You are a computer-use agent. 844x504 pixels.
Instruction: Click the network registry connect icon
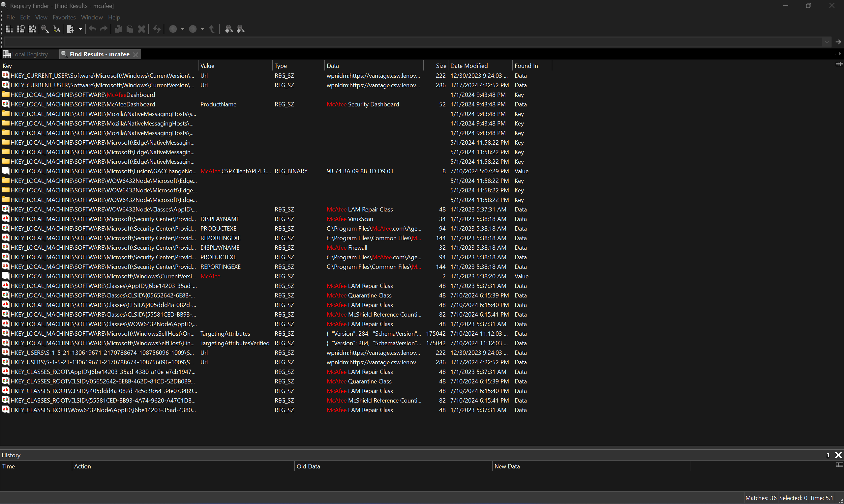click(21, 29)
